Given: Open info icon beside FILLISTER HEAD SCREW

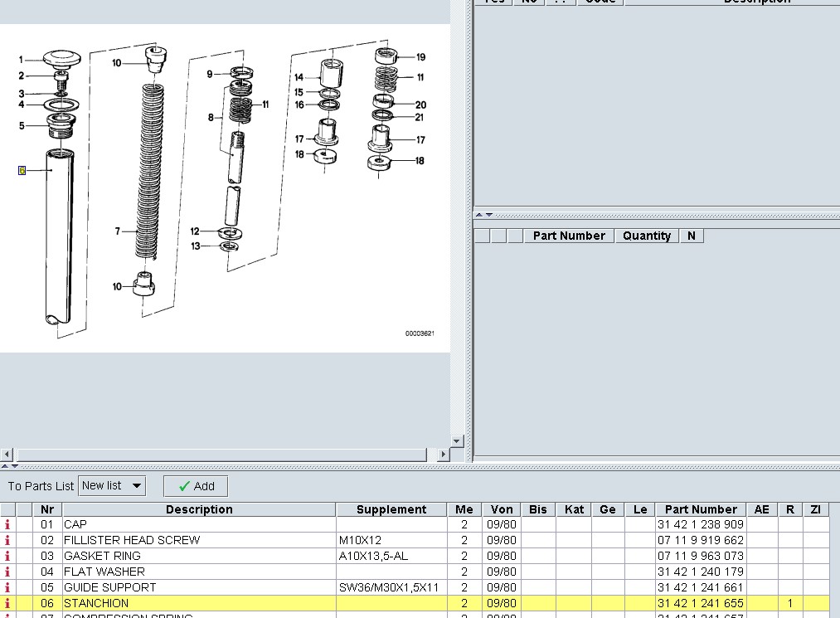Looking at the screenshot, I should tap(8, 541).
